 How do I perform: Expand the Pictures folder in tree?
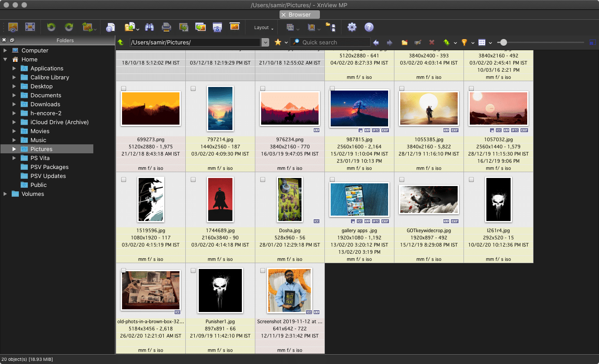[x=14, y=149]
